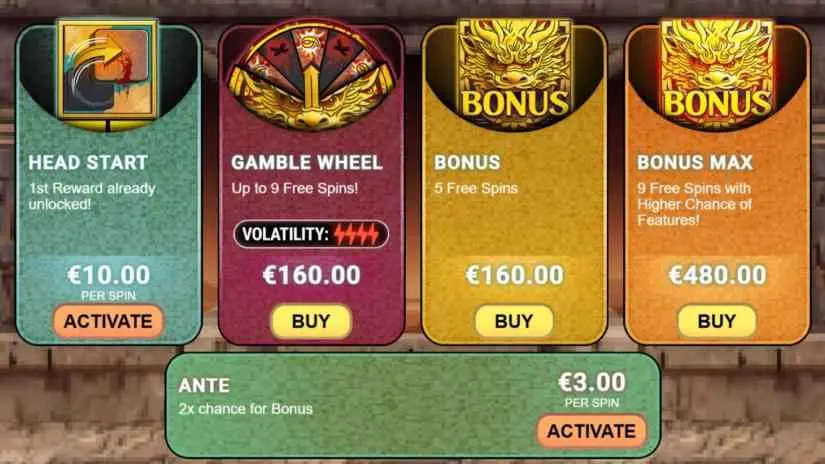Buy the Gamble Wheel feature
The height and width of the screenshot is (464, 825).
tap(311, 321)
